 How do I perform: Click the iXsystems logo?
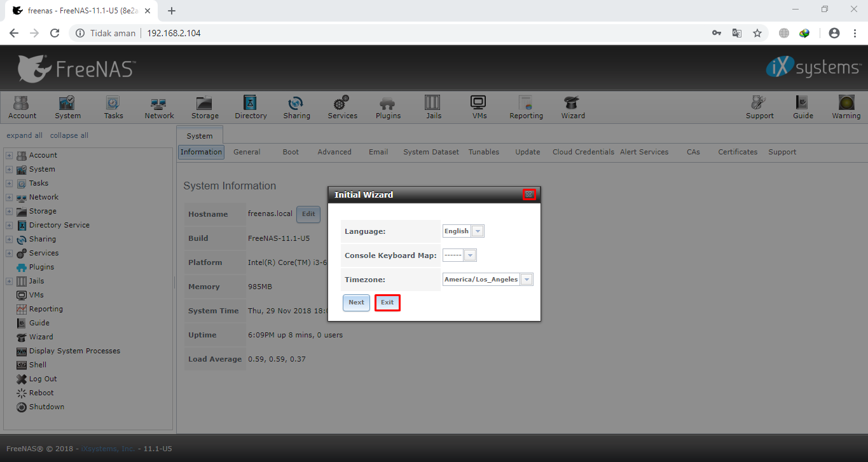(x=813, y=67)
